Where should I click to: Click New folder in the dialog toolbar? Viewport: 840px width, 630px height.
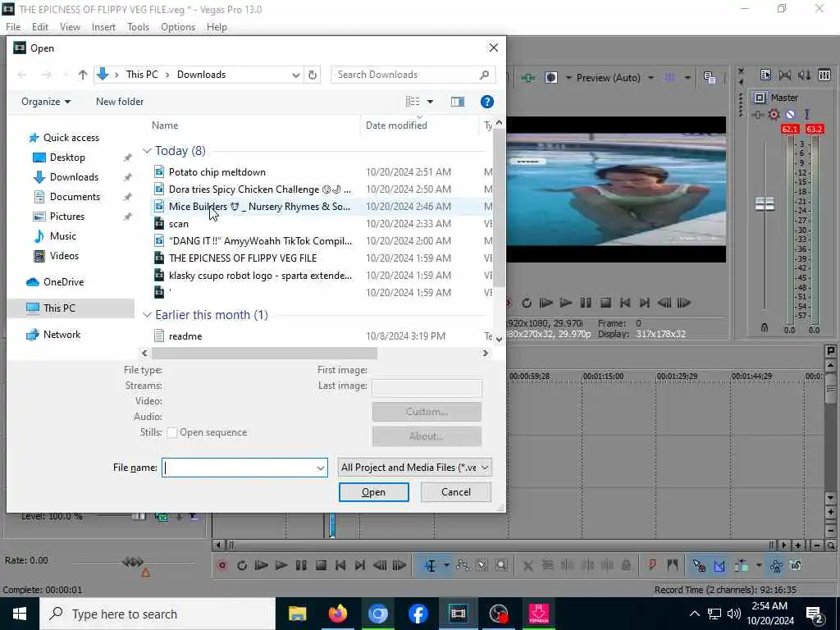120,102
